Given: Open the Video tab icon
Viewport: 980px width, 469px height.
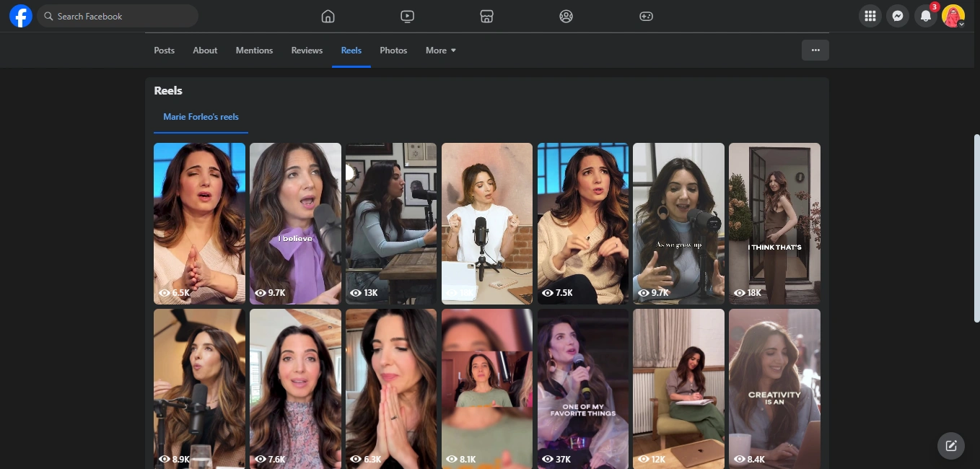Looking at the screenshot, I should click(407, 16).
